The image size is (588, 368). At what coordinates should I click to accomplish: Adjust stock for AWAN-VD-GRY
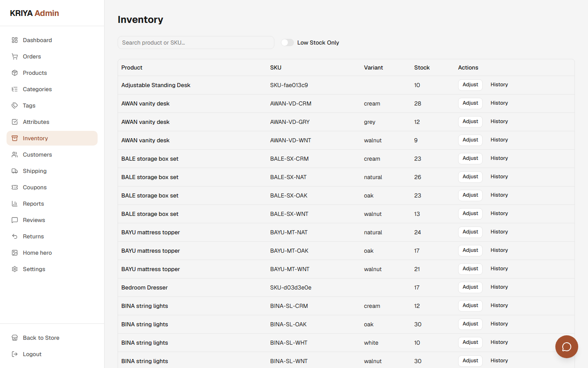[x=470, y=121]
